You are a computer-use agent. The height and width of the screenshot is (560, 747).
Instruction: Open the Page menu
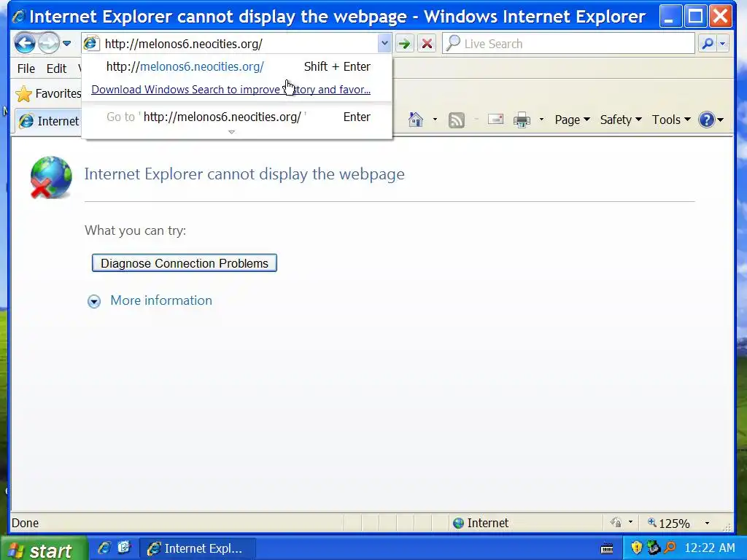572,120
